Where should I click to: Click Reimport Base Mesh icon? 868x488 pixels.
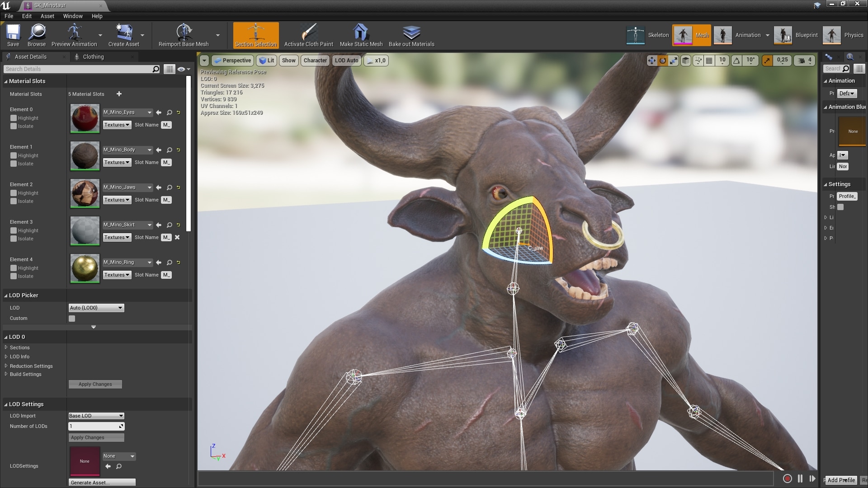tap(184, 35)
